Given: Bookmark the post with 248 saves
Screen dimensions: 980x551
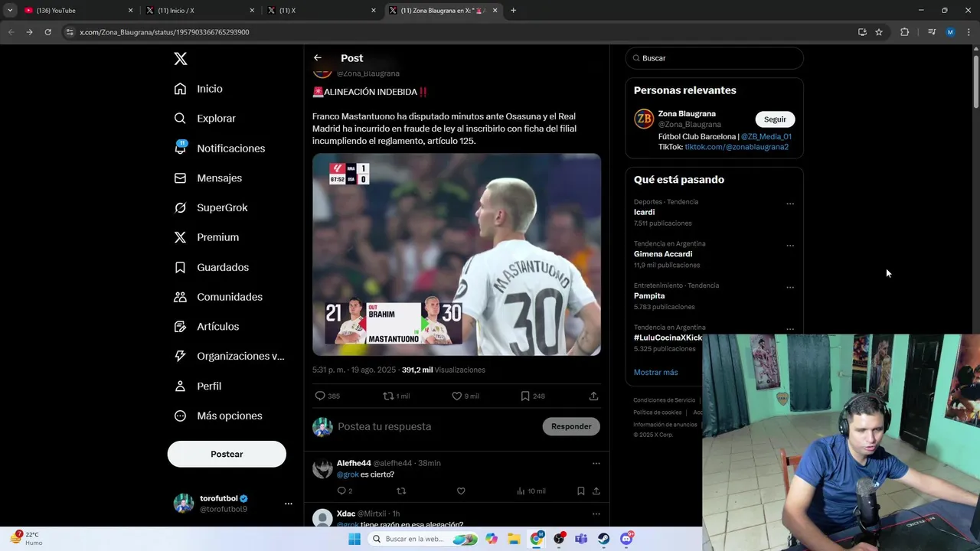Looking at the screenshot, I should coord(525,396).
